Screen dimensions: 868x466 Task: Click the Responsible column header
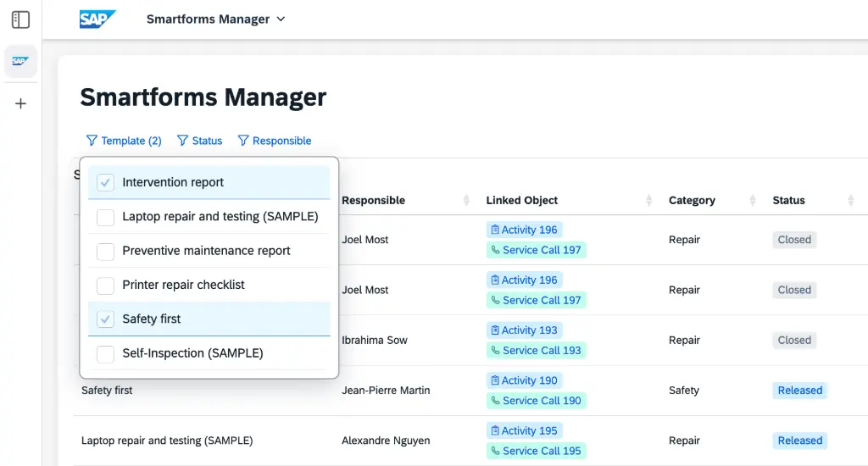(x=373, y=200)
